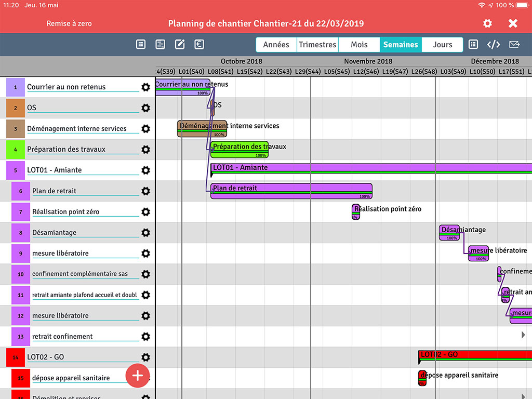Click Déménagement interne services Gantt bar
532x399 pixels.
pyautogui.click(x=202, y=129)
